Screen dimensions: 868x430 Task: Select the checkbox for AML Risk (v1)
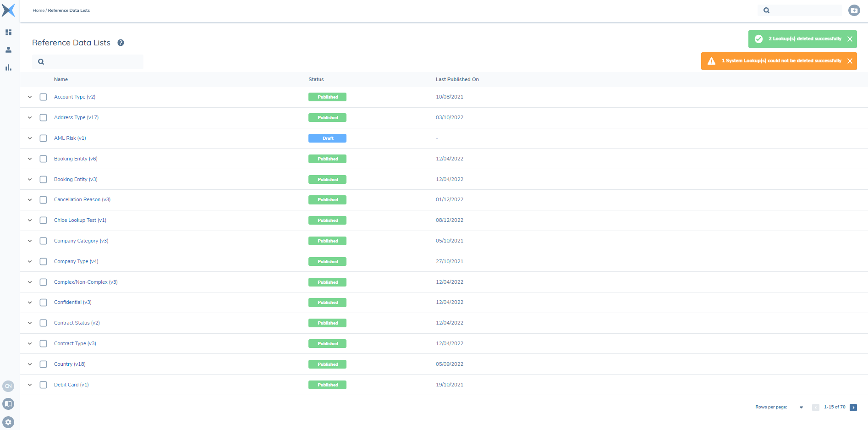pos(43,138)
